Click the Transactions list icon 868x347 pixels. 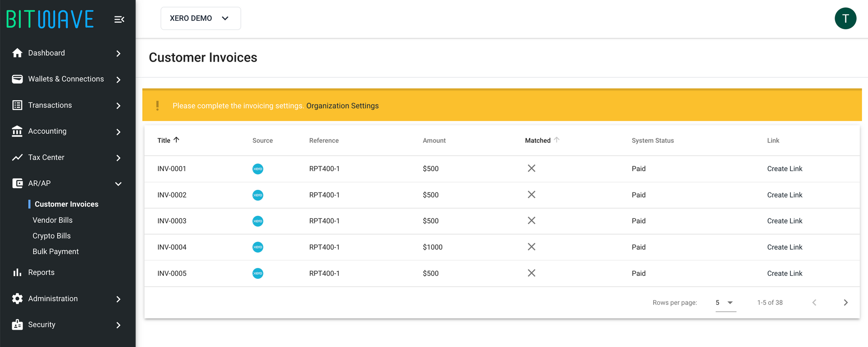tap(17, 105)
